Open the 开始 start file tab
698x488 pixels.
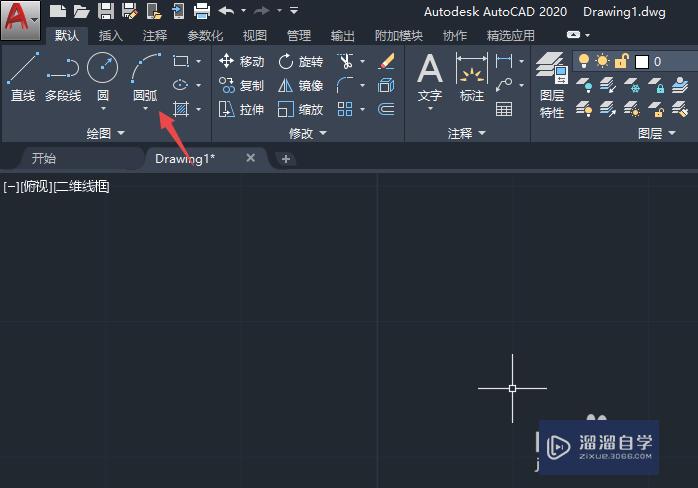coord(44,159)
